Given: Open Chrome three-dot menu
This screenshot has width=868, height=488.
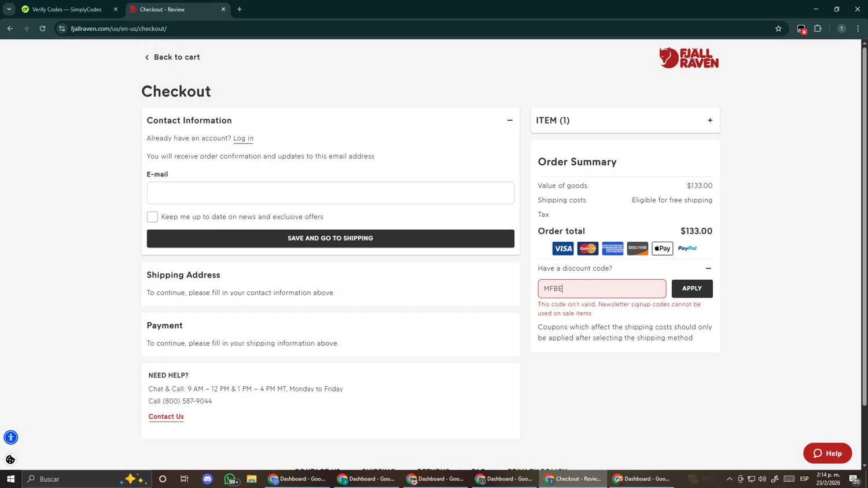Looking at the screenshot, I should pos(858,28).
